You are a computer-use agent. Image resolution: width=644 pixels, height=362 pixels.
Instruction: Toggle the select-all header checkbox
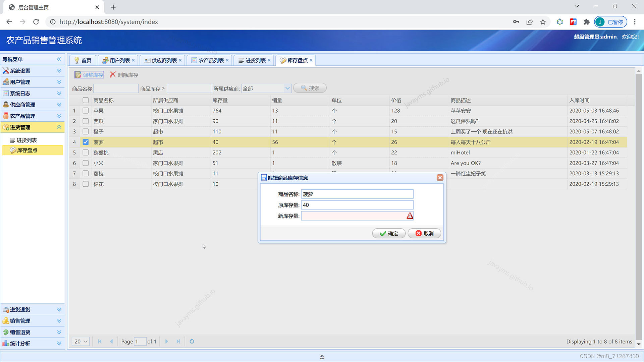[x=86, y=100]
